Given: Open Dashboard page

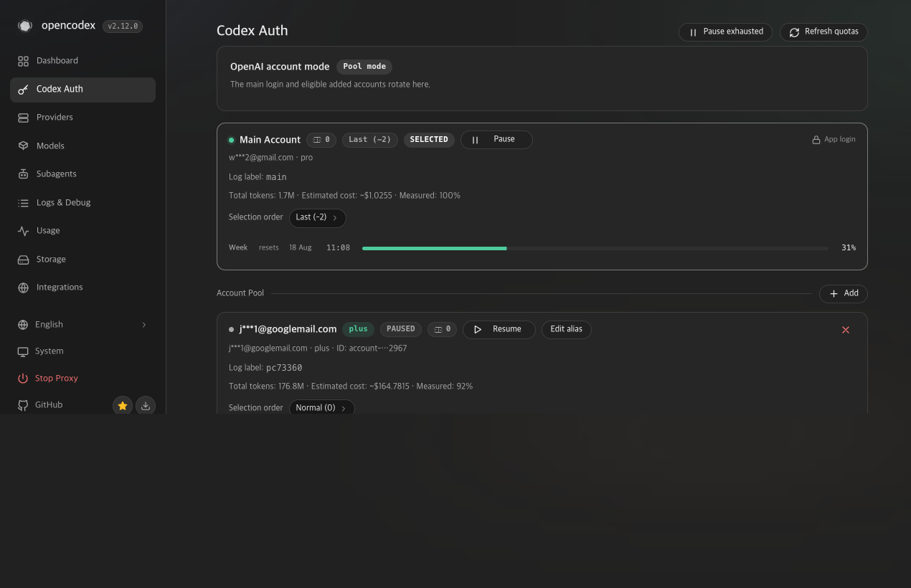Looking at the screenshot, I should pos(82,61).
